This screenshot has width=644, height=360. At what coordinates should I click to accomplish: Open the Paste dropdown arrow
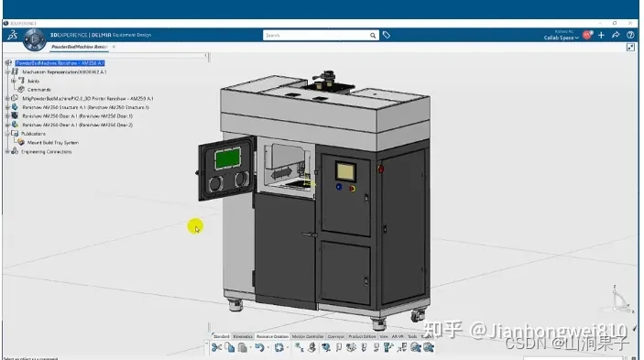click(250, 348)
